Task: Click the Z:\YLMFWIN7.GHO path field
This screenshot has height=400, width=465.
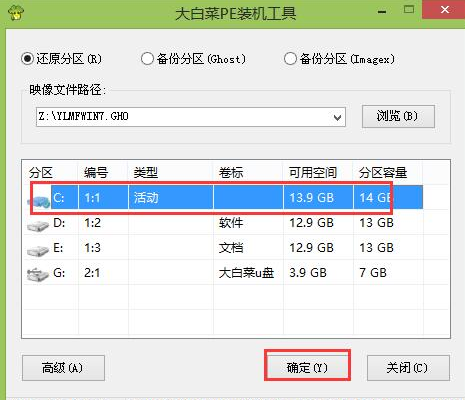Action: click(191, 117)
